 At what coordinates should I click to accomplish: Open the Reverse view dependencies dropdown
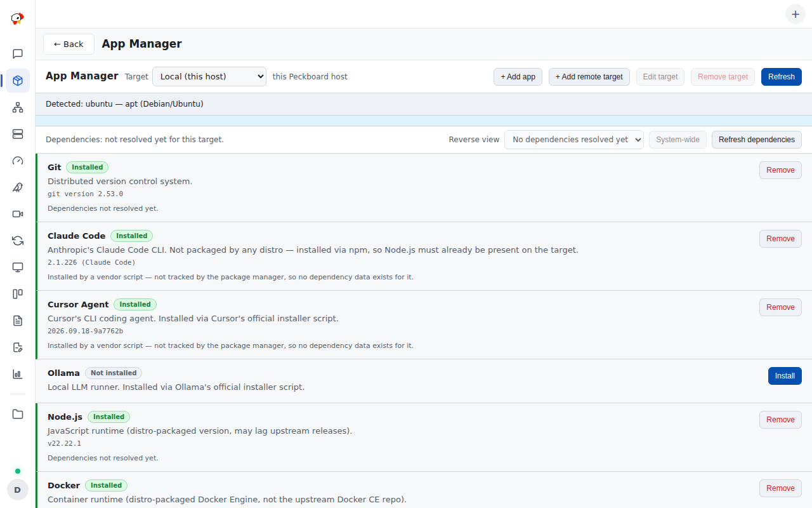pyautogui.click(x=574, y=140)
